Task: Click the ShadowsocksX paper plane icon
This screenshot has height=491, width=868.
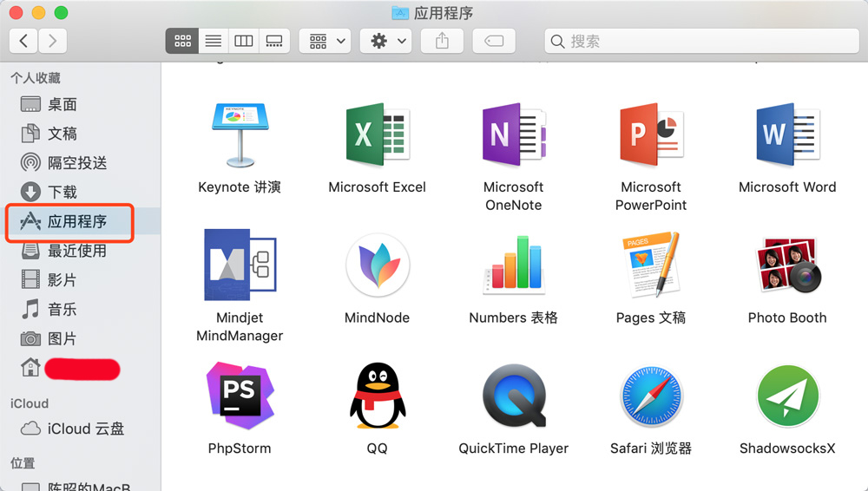Action: coord(787,396)
